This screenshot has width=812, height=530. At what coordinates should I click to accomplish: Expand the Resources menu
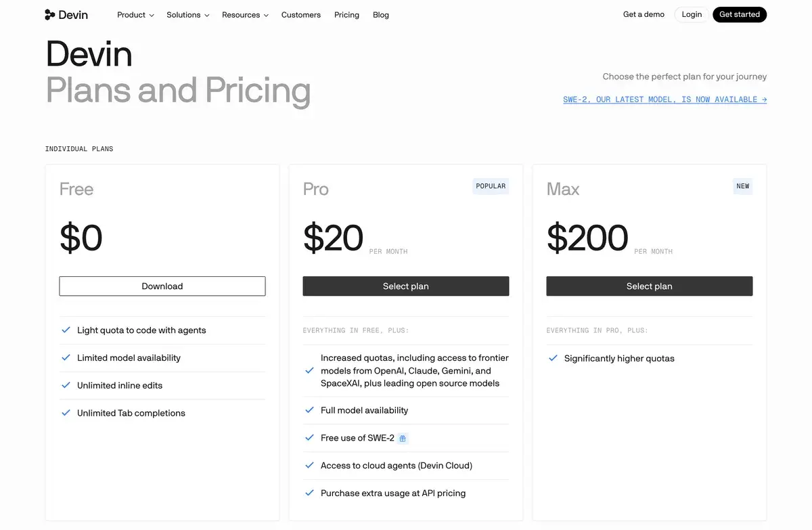245,15
